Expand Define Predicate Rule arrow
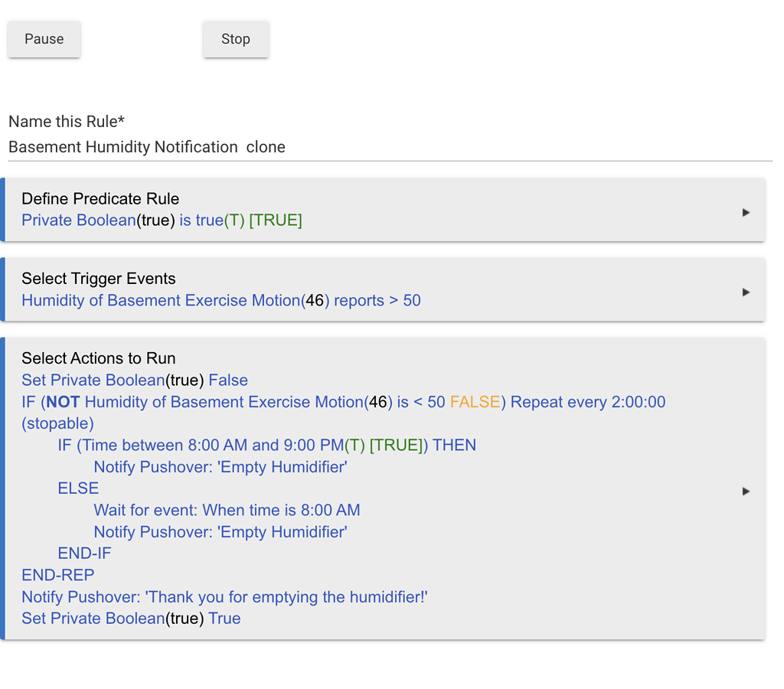Image resolution: width=784 pixels, height=689 pixels. [746, 212]
